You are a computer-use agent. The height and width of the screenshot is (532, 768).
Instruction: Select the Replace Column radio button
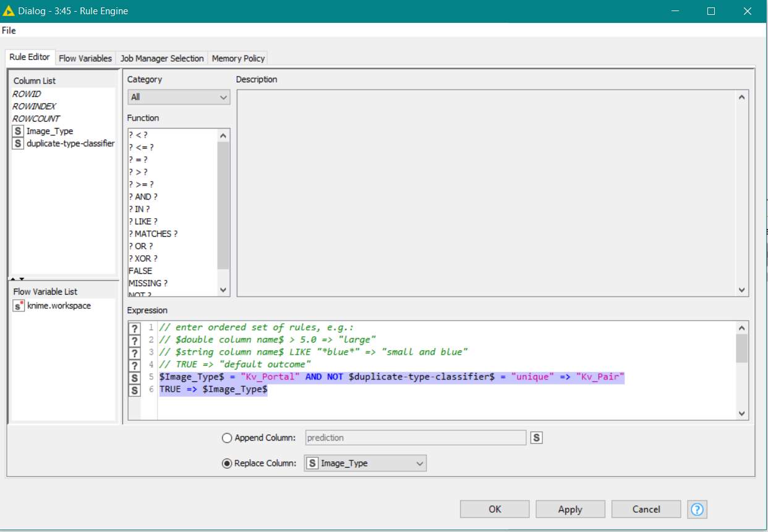[x=227, y=463]
